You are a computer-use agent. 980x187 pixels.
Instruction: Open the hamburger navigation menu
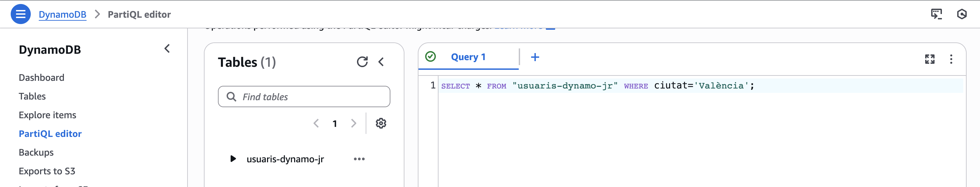point(20,14)
